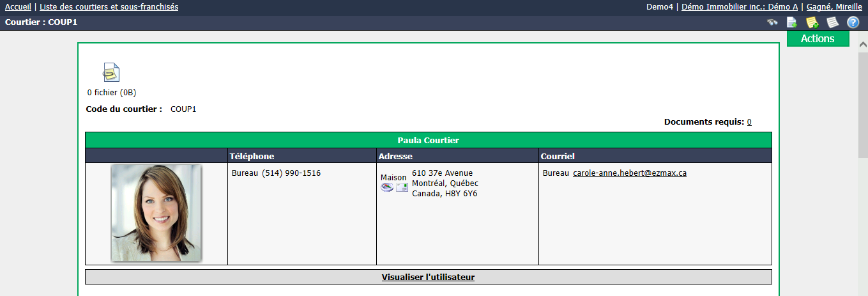Open the green Actions menu
This screenshot has height=296, width=868.
click(x=818, y=38)
